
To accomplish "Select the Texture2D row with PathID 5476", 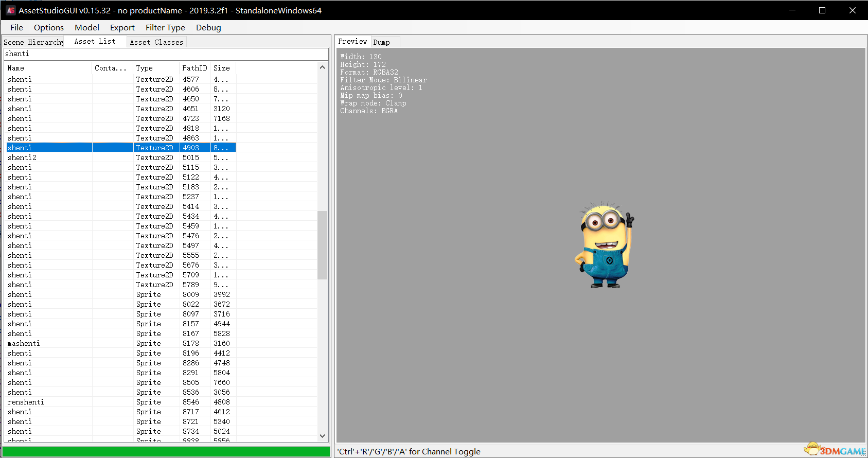I will click(x=121, y=236).
